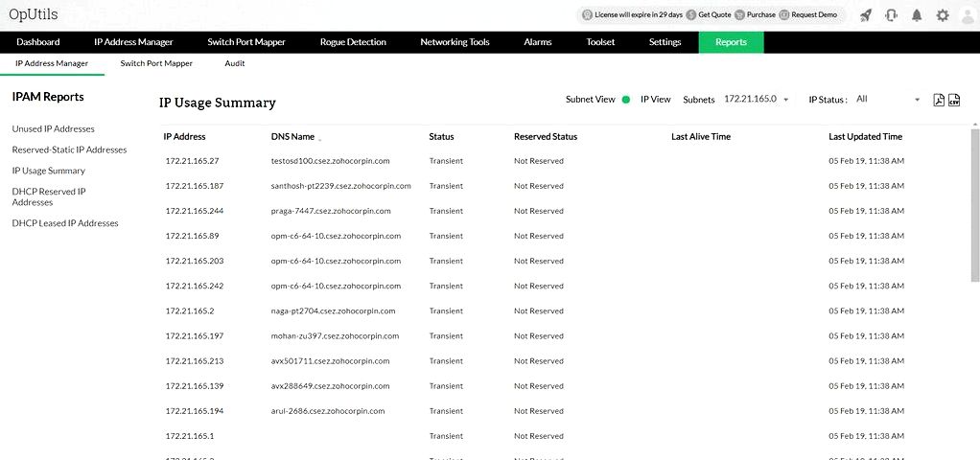
Task: Expand the Subnets 172.21.165.0 dropdown
Action: point(757,100)
